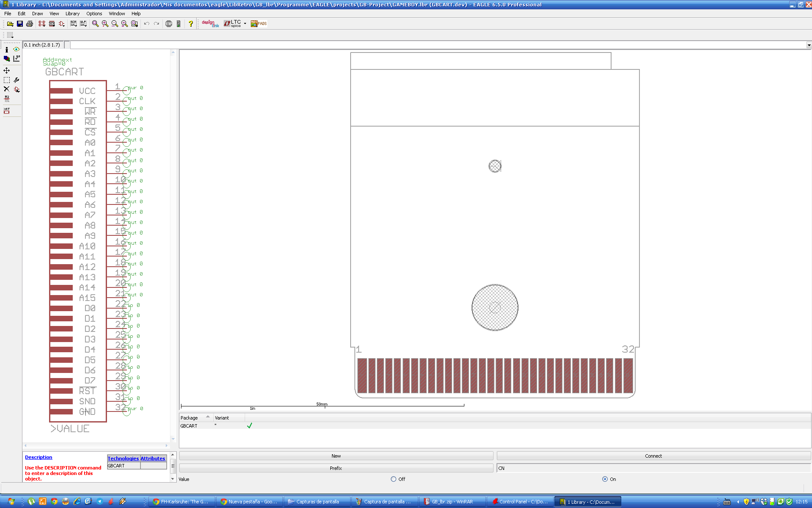Open the Draw menu
This screenshot has height=508, width=812.
[37, 14]
